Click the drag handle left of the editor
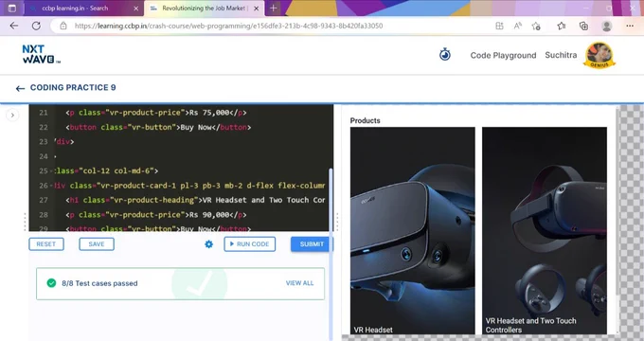 25,222
